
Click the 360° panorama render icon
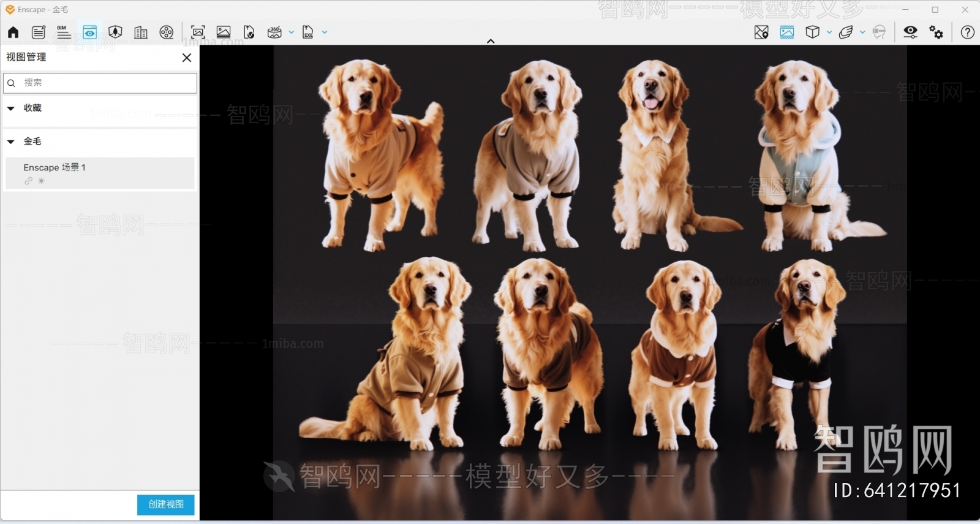pos(274,32)
